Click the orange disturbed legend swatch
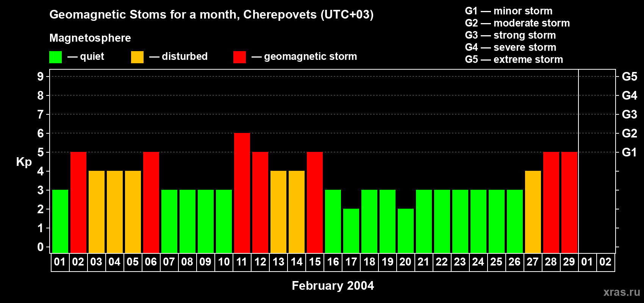This screenshot has height=303, width=644. [x=137, y=57]
